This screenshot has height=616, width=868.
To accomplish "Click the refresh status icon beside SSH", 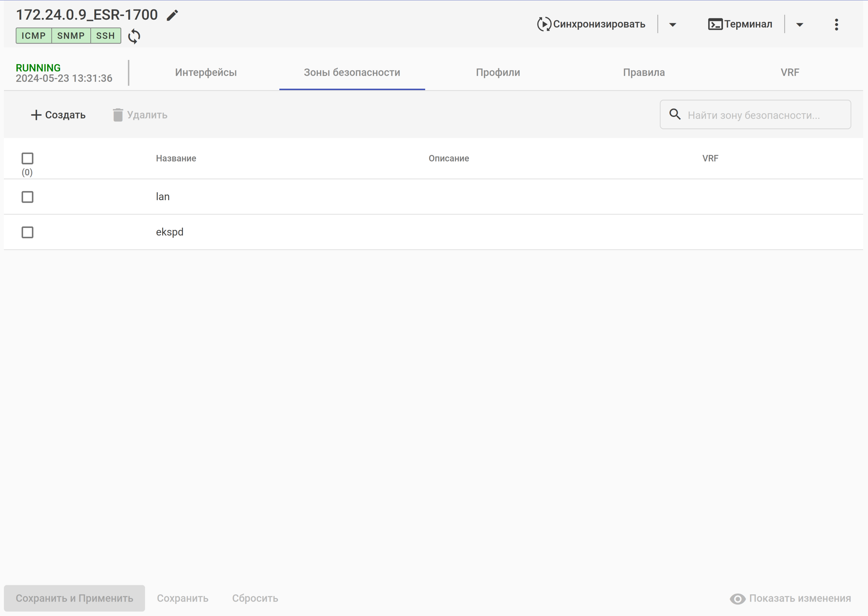I will [134, 36].
